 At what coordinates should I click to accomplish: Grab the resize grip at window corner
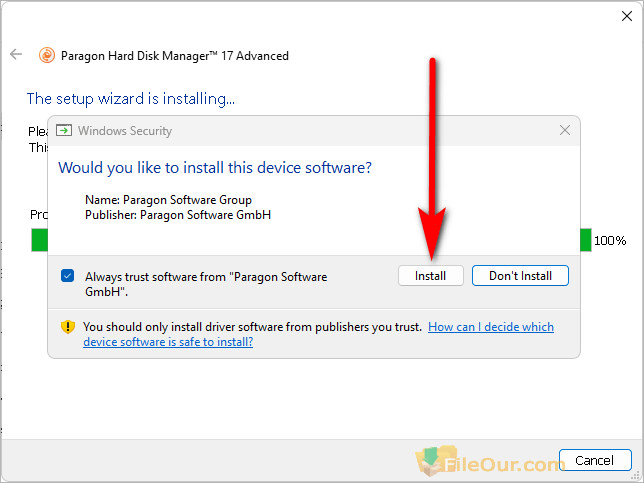637,476
